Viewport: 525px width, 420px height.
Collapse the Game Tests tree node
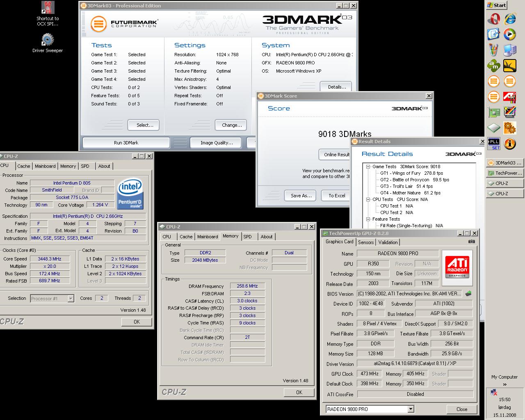[368, 167]
